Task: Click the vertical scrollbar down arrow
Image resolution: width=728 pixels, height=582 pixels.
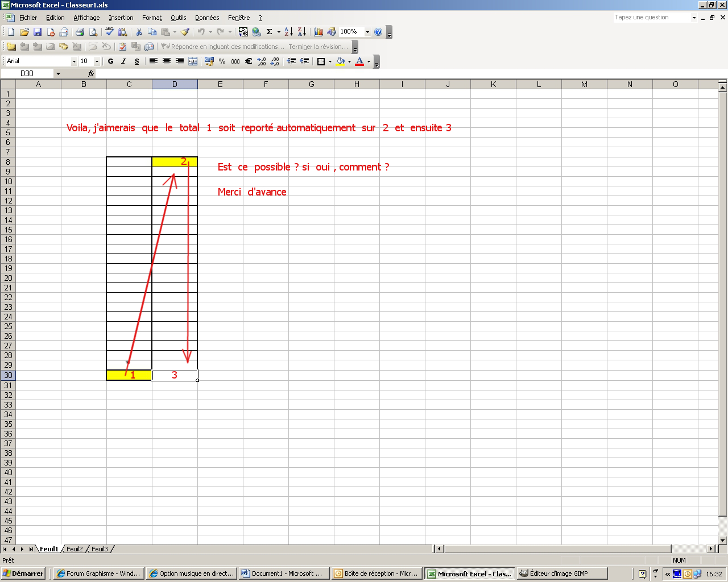Action: 723,540
